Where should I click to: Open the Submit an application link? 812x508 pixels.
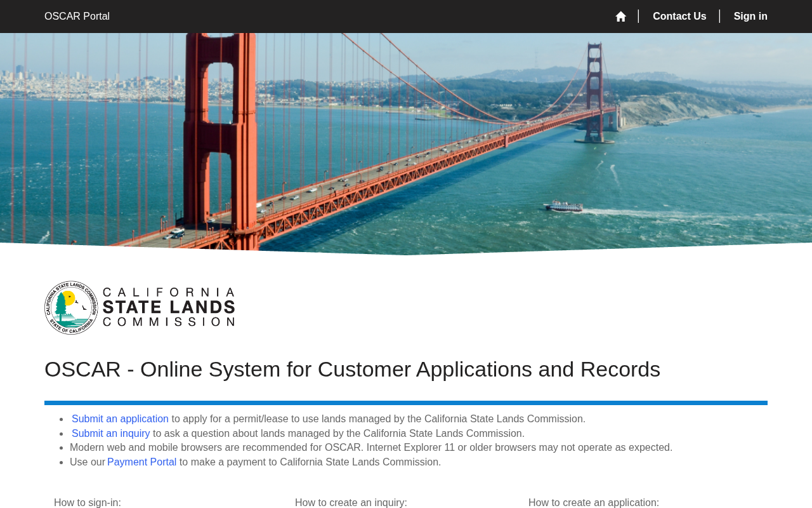click(x=120, y=419)
